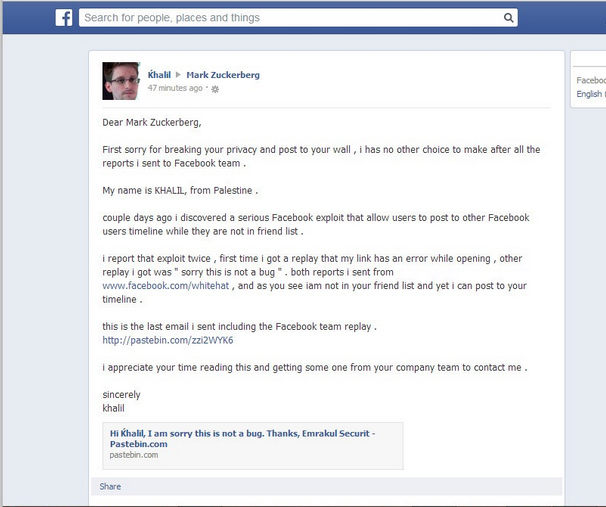Select English language link in sidebar
Viewport: 606px width, 507px height.
click(589, 94)
